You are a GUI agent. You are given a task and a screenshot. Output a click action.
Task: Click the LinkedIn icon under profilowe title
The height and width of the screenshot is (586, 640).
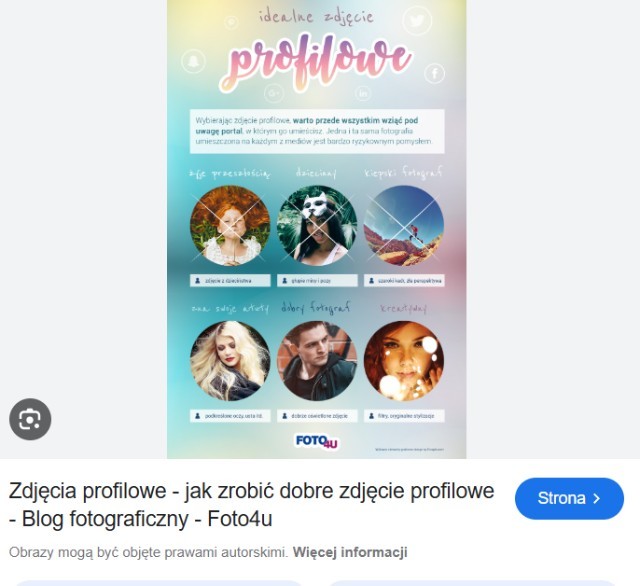pos(363,93)
